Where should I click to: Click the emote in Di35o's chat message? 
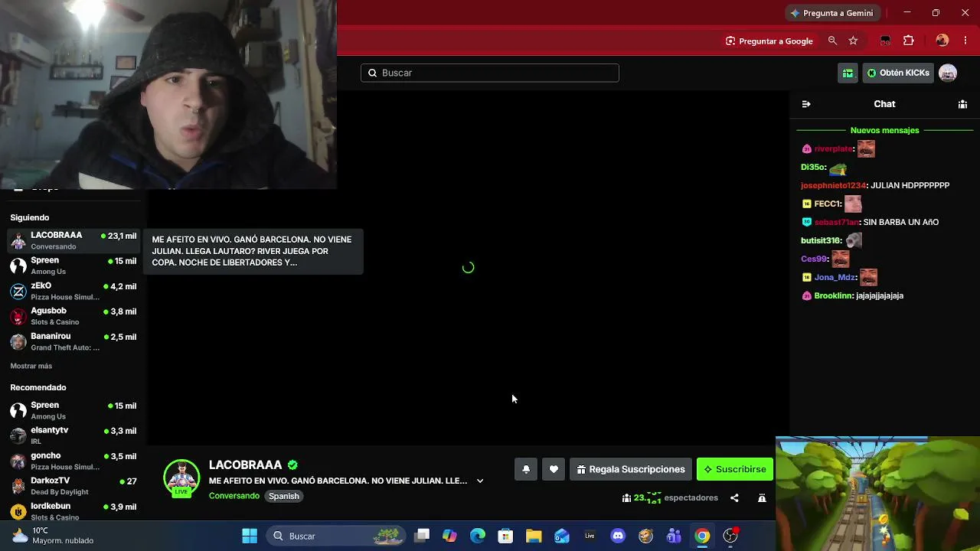(838, 168)
